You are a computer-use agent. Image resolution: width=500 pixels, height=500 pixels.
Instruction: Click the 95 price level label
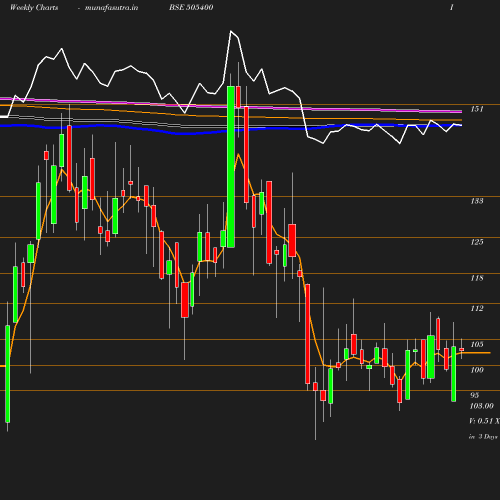pyautogui.click(x=475, y=395)
